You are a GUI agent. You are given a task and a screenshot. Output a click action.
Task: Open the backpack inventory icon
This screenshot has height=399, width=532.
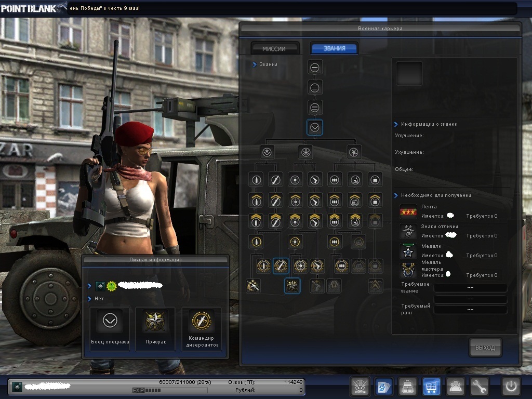[x=408, y=387]
